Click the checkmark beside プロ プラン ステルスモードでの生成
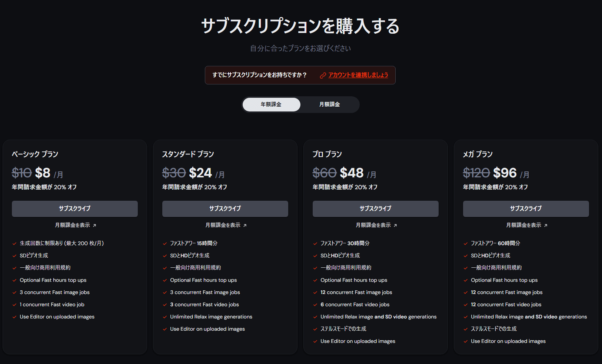The width and height of the screenshot is (602, 364). (x=315, y=329)
